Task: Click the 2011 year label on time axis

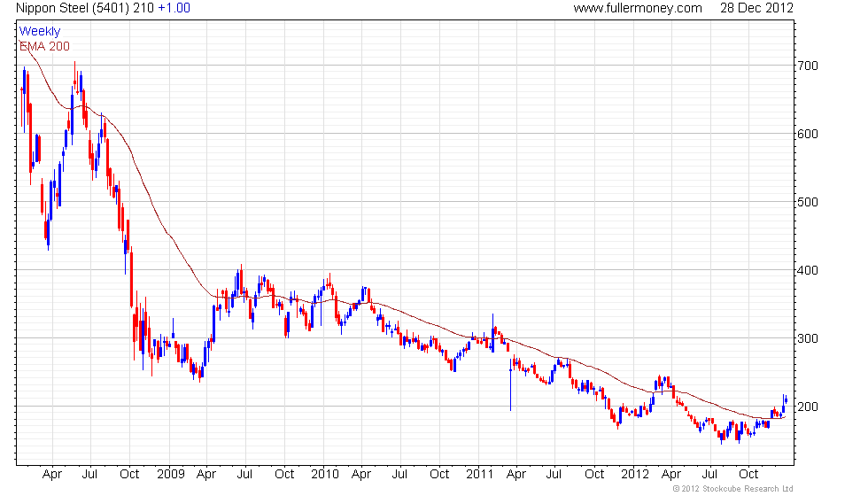Action: pos(479,475)
